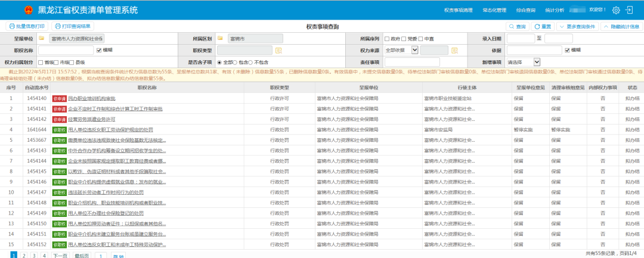Check the 县级 checkbox
The height and width of the screenshot is (258, 644).
click(72, 63)
